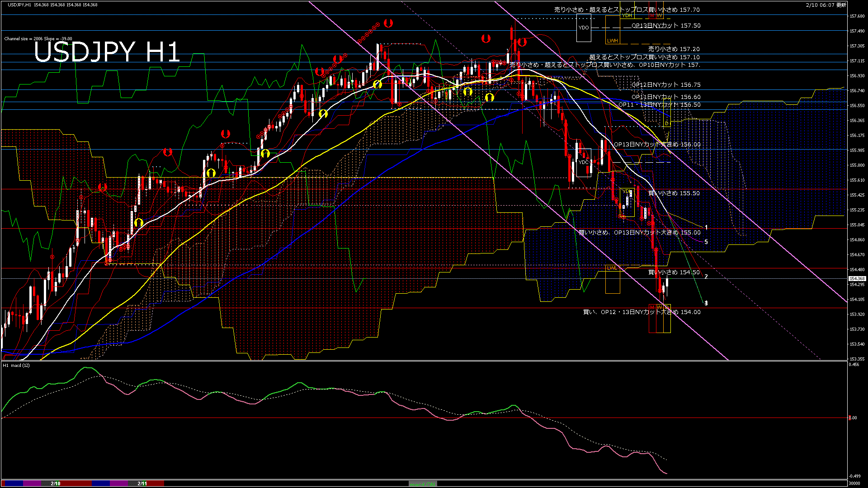Select the yellow YDH level label
Screen dimensions: 868x488
(627, 16)
